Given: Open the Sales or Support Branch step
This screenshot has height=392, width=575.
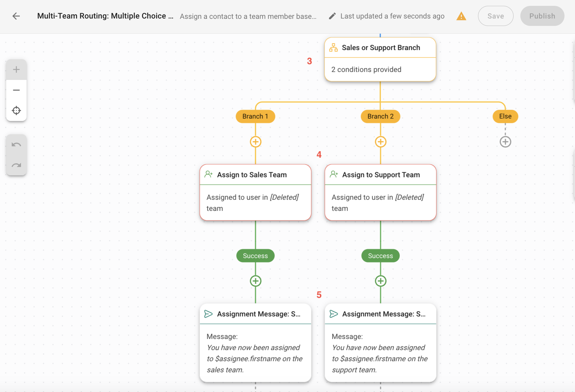Looking at the screenshot, I should click(x=380, y=59).
